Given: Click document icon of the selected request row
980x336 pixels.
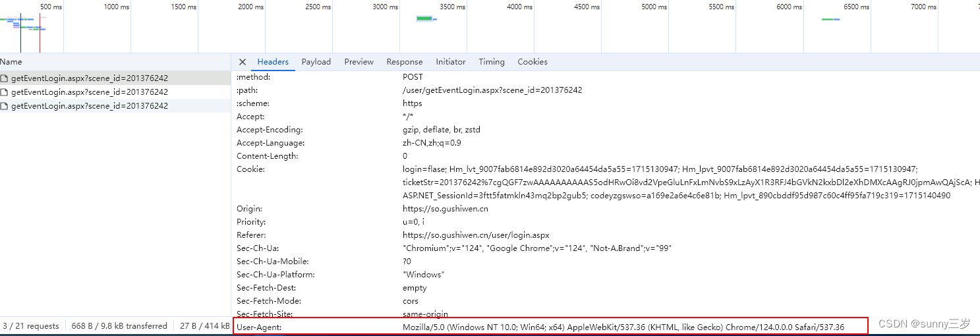Looking at the screenshot, I should 5,78.
